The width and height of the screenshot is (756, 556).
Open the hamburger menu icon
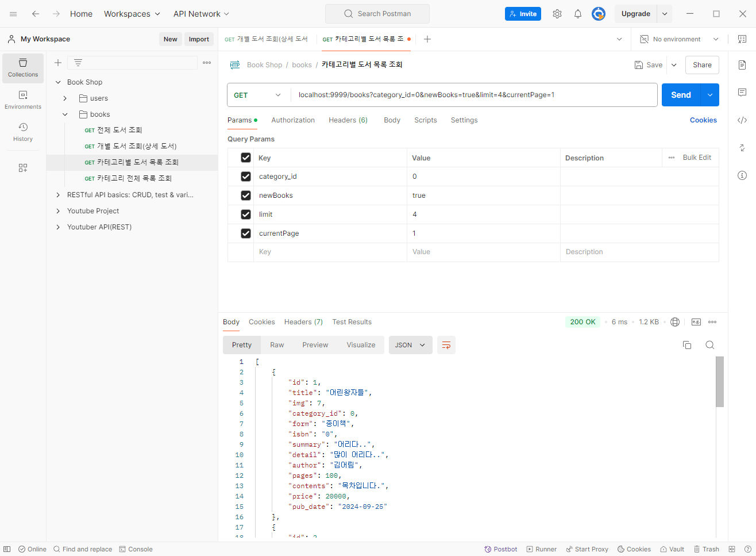pyautogui.click(x=13, y=14)
